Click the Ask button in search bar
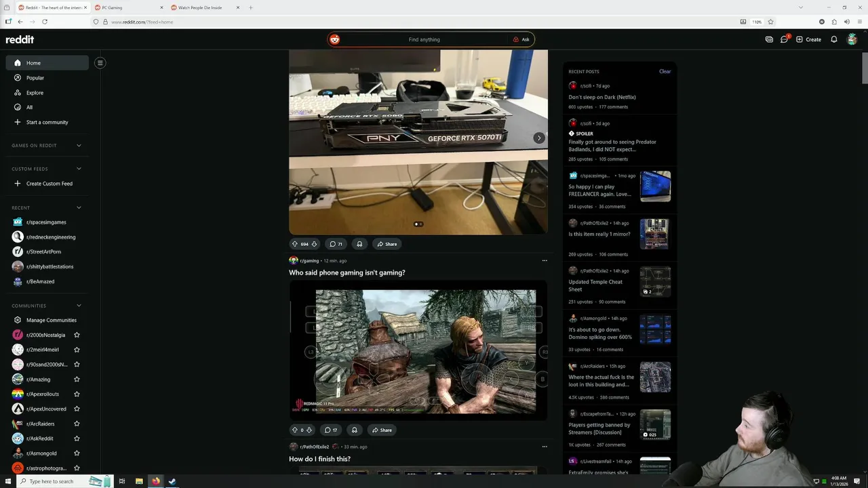Screen dimensions: 868x488 click(521, 39)
